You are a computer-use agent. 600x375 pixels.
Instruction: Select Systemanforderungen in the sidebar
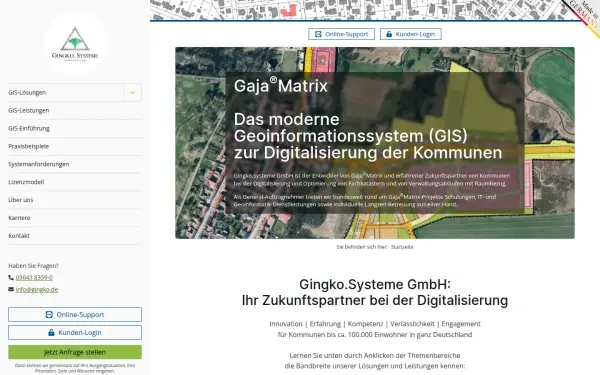[x=75, y=164]
